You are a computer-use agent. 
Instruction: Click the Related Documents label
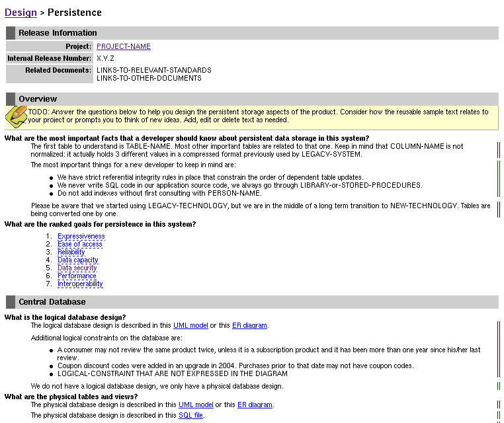point(50,74)
